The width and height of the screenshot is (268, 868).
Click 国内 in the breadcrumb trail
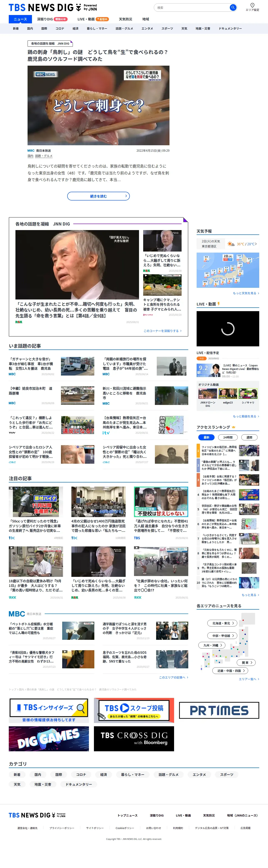click(x=21, y=689)
